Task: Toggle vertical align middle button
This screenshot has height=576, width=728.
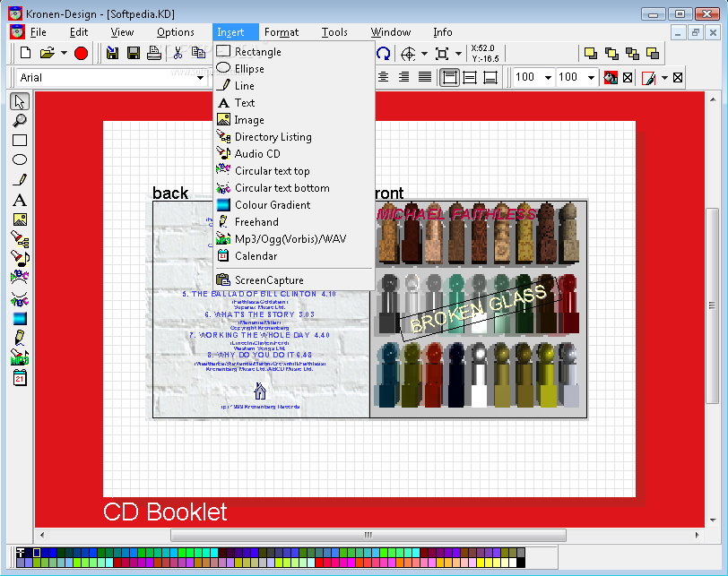Action: pos(470,77)
